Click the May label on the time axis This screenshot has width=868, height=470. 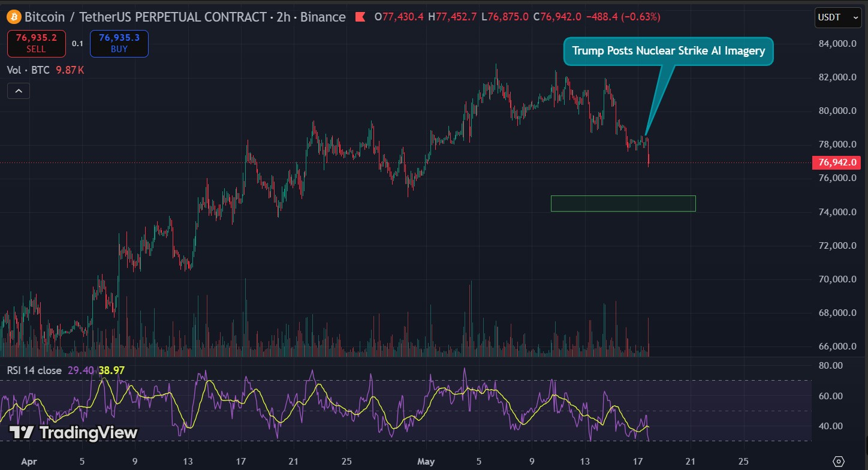point(426,463)
